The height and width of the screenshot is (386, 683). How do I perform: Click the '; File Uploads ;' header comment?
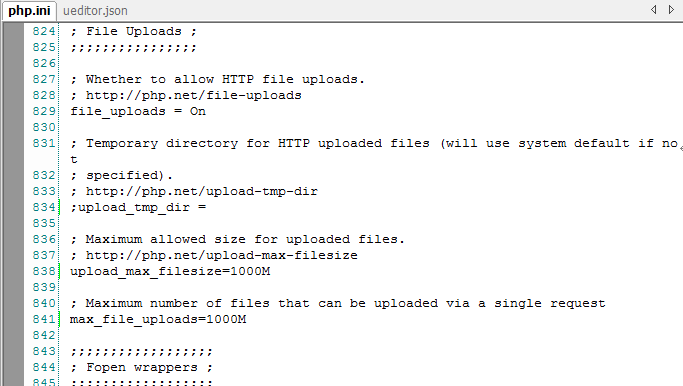point(134,31)
